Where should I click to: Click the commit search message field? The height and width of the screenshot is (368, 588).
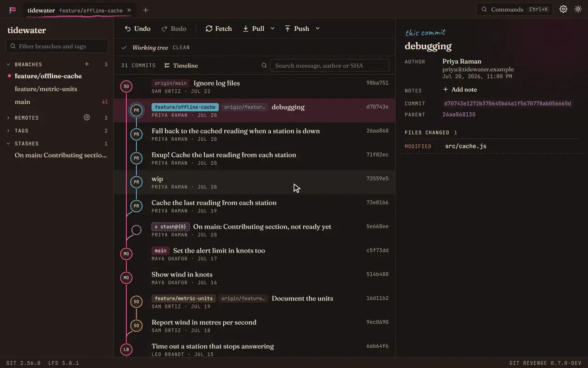(330, 65)
